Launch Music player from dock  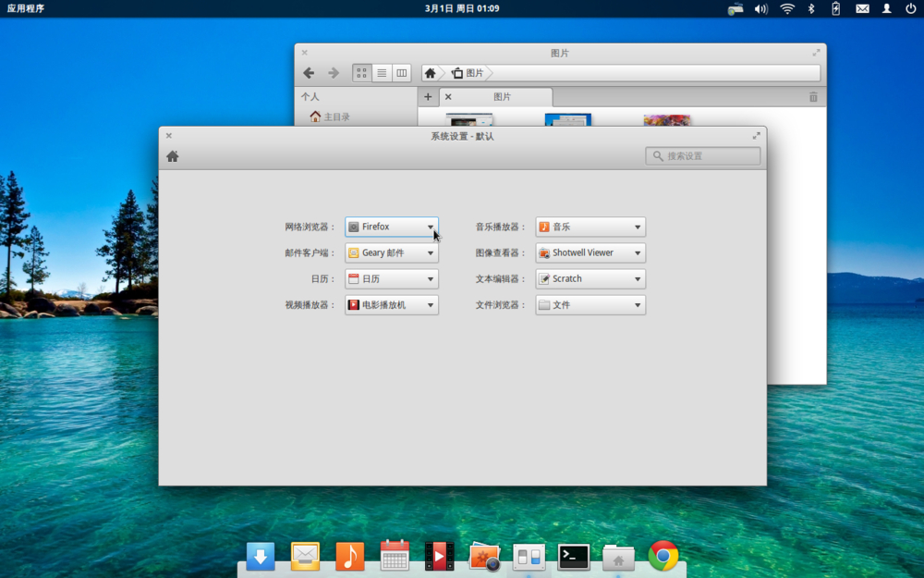(350, 556)
